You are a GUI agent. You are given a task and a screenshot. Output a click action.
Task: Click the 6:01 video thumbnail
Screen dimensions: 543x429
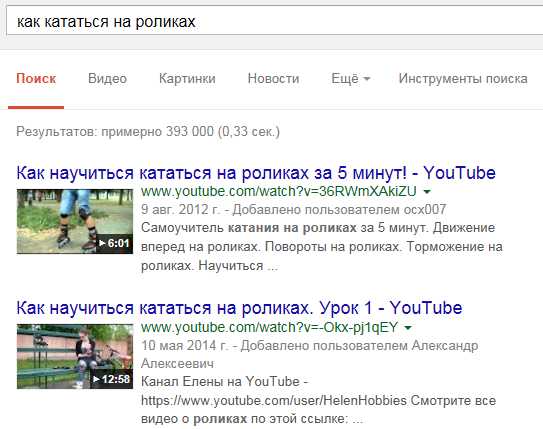coord(75,221)
